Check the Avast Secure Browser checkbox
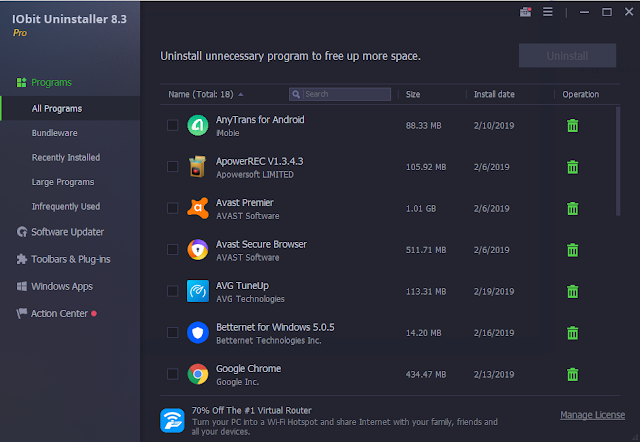 [x=172, y=250]
